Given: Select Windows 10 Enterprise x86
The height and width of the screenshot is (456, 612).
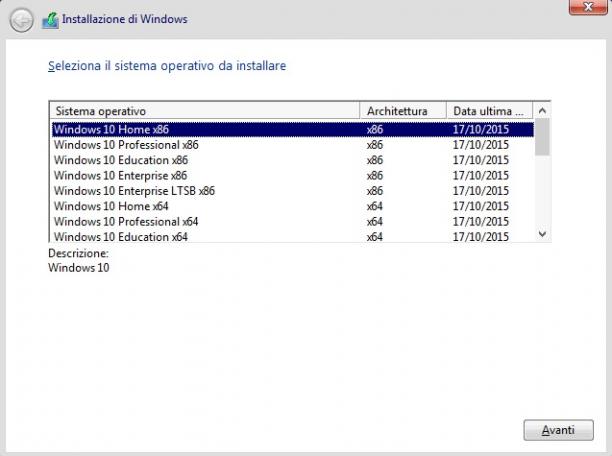Looking at the screenshot, I should tap(293, 176).
